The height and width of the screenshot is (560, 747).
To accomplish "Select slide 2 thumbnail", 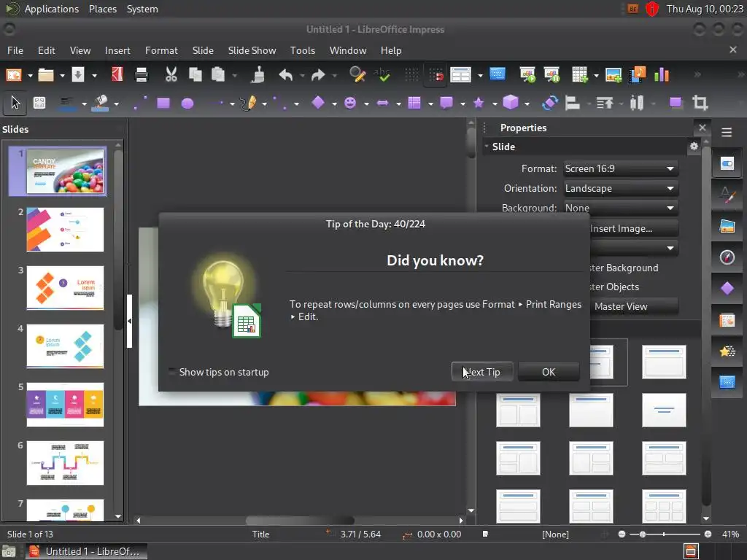I will pyautogui.click(x=65, y=230).
